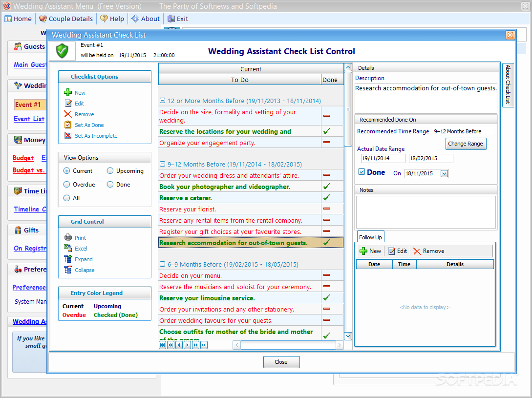Select the Current view radio button
The width and height of the screenshot is (532, 398).
tap(66, 170)
